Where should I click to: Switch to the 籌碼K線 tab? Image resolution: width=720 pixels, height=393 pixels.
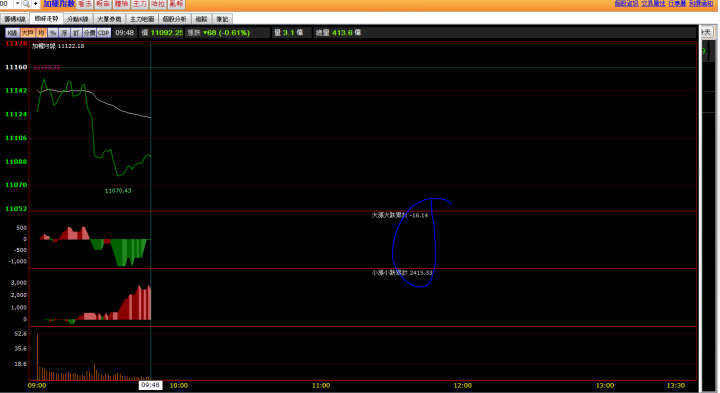(15, 19)
